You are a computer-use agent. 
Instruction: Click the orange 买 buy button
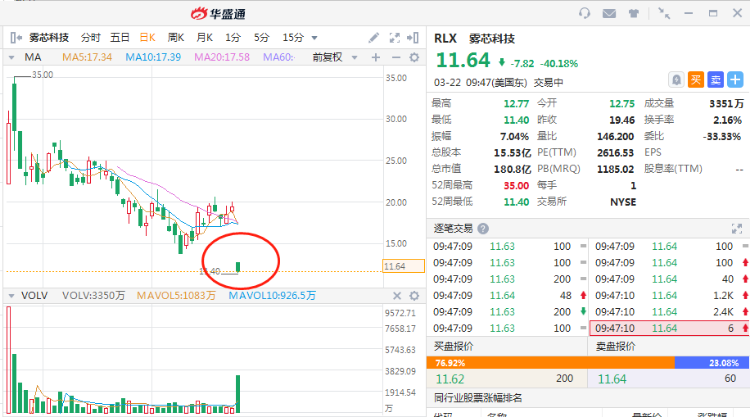[695, 79]
